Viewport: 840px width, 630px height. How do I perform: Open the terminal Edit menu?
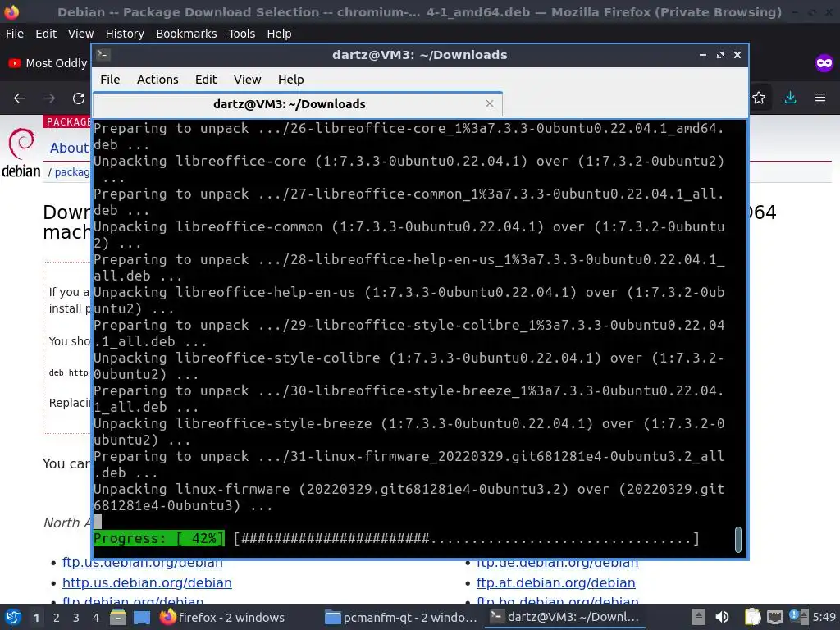(206, 80)
